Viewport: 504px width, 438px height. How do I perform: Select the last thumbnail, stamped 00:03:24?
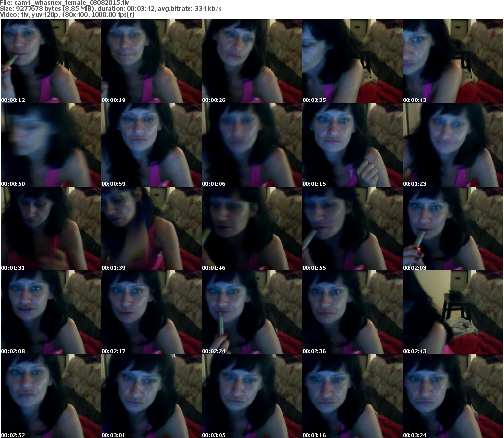(x=453, y=396)
